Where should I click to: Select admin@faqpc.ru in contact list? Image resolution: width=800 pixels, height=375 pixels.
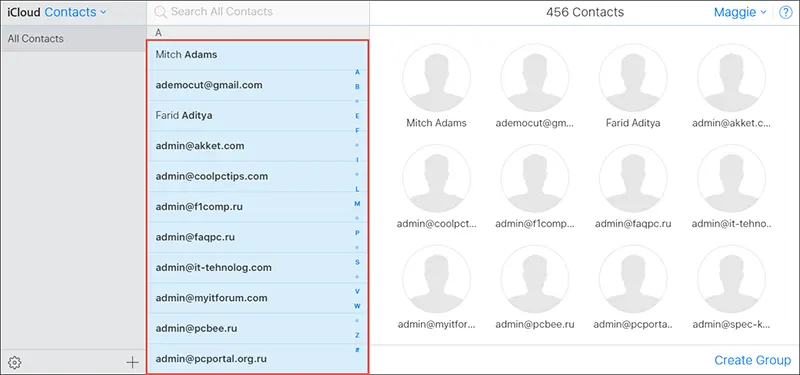tap(257, 237)
